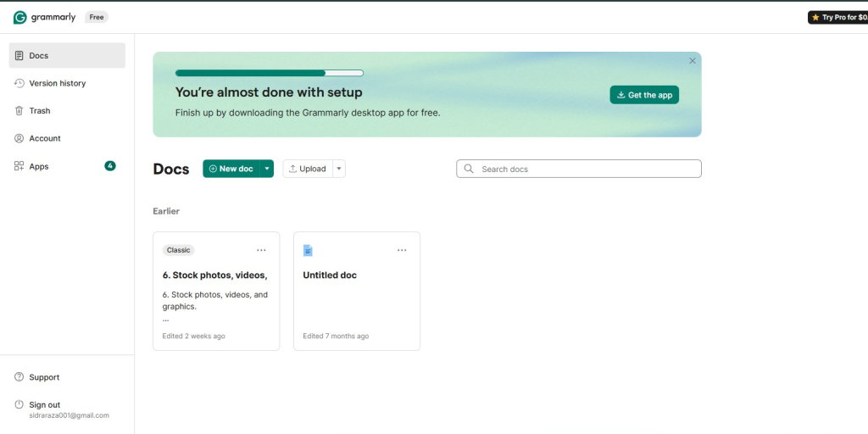Open the '6. Stock photos, videos,' document card

[216, 292]
